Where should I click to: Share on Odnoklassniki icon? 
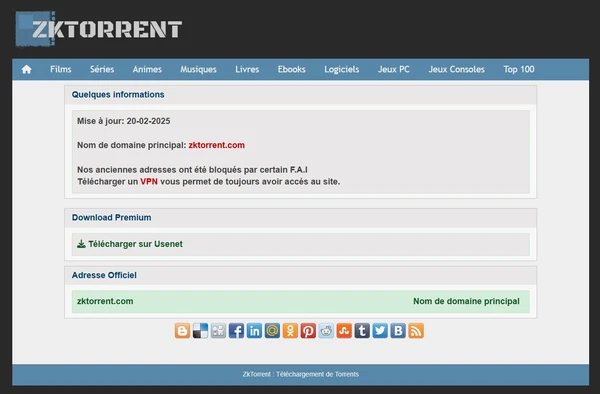point(290,331)
